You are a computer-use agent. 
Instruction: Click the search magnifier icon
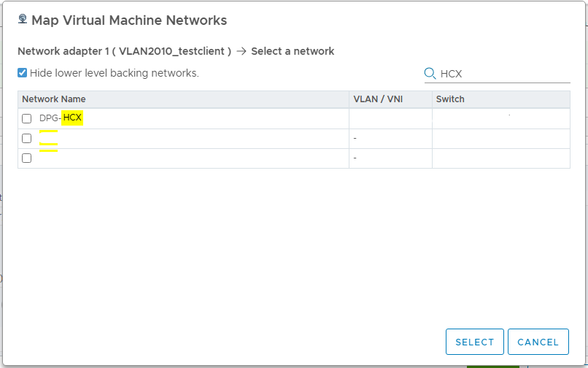click(x=430, y=74)
